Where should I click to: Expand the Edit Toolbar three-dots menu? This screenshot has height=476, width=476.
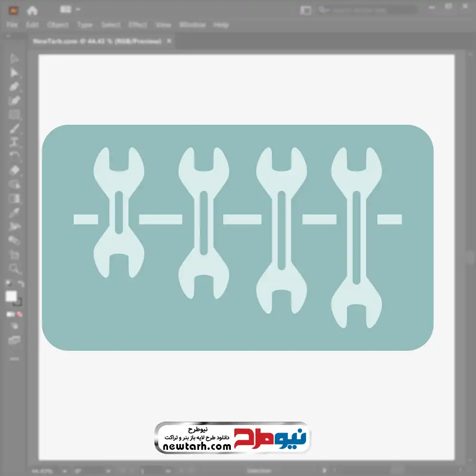(14, 358)
